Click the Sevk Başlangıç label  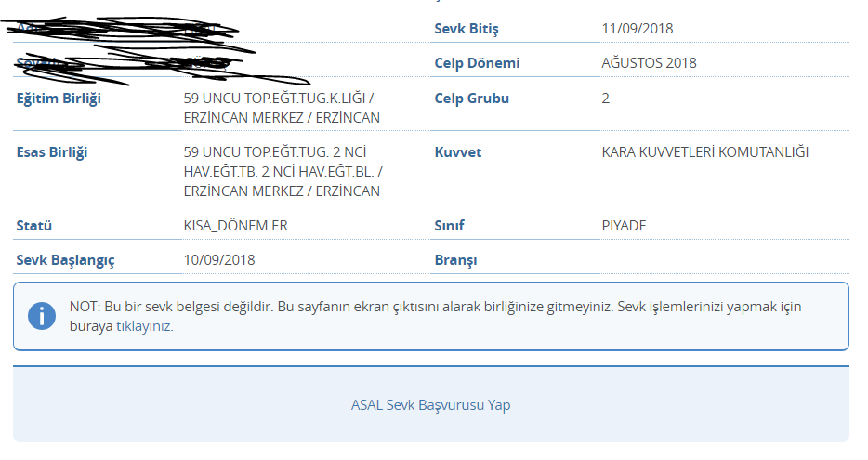65,260
